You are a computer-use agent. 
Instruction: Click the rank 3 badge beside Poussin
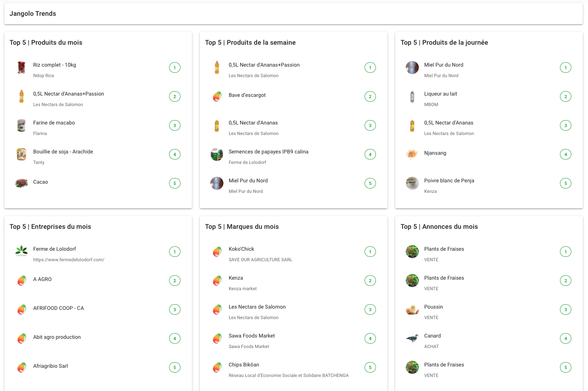[566, 309]
